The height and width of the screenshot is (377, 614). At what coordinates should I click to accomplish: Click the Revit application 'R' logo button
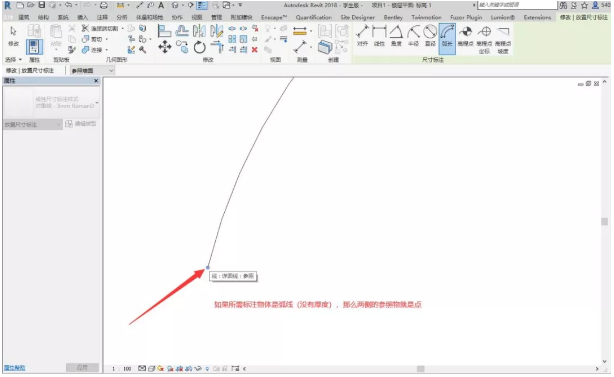pos(7,5)
